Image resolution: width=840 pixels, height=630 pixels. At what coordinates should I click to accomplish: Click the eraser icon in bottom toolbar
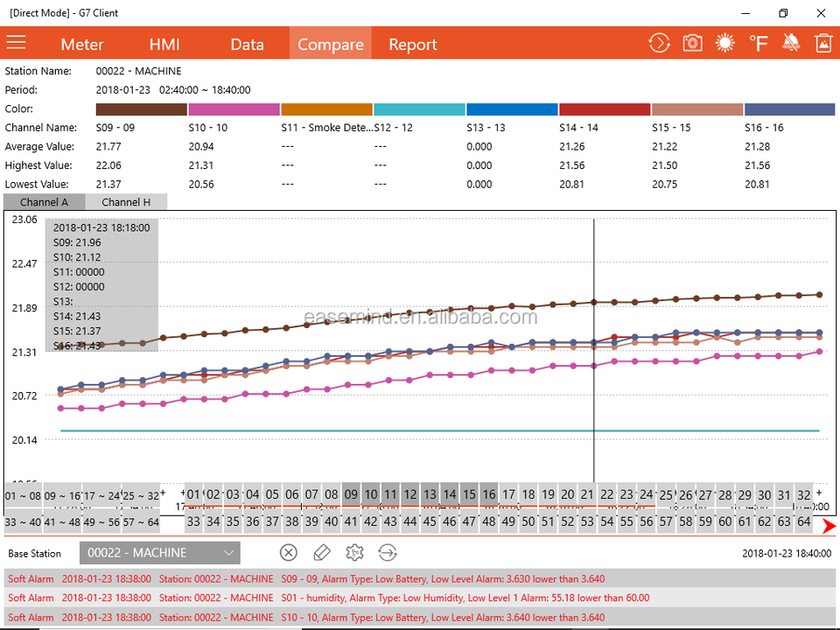321,553
